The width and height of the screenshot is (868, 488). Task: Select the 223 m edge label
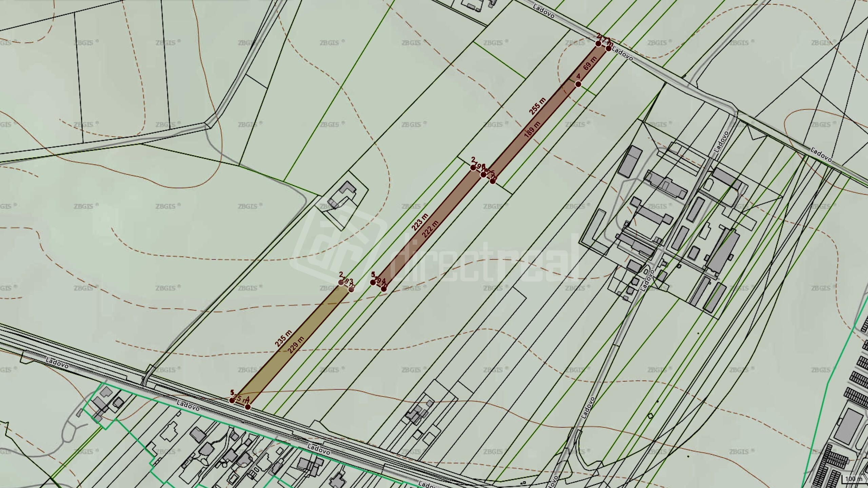pyautogui.click(x=420, y=222)
